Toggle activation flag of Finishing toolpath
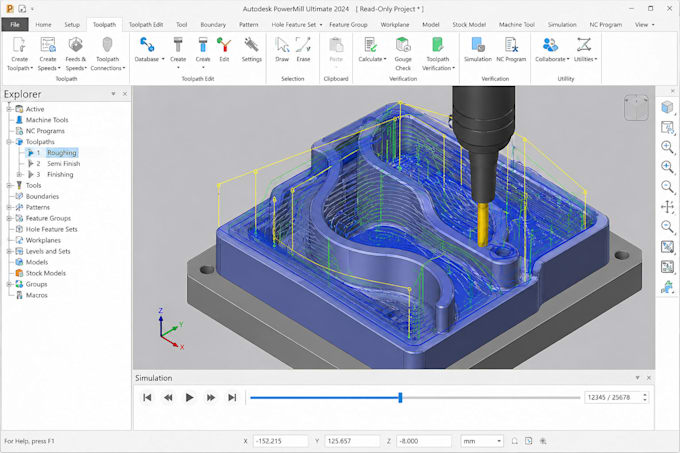The width and height of the screenshot is (680, 453). pos(30,174)
